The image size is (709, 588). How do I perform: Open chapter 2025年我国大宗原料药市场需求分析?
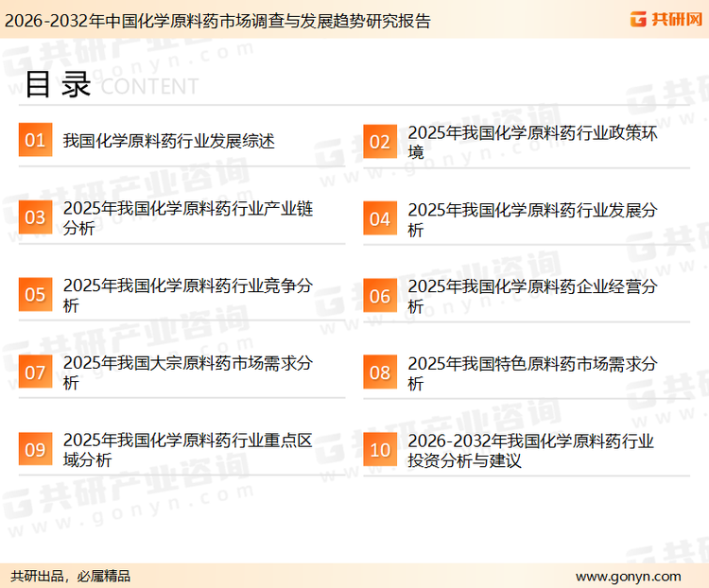(x=188, y=372)
